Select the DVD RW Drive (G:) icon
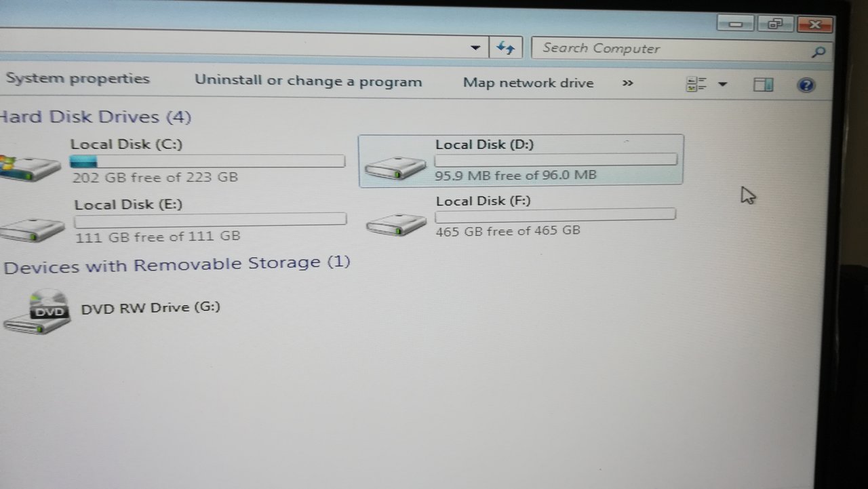The height and width of the screenshot is (489, 868). click(38, 312)
